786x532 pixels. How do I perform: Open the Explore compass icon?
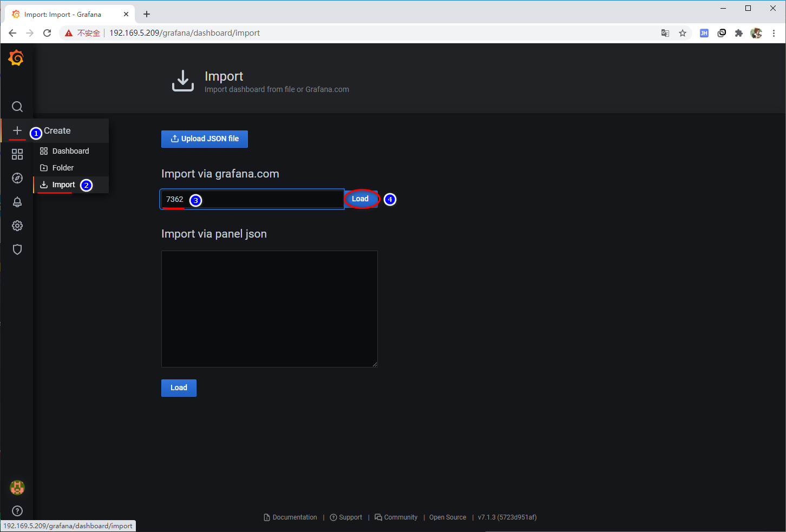pyautogui.click(x=17, y=178)
